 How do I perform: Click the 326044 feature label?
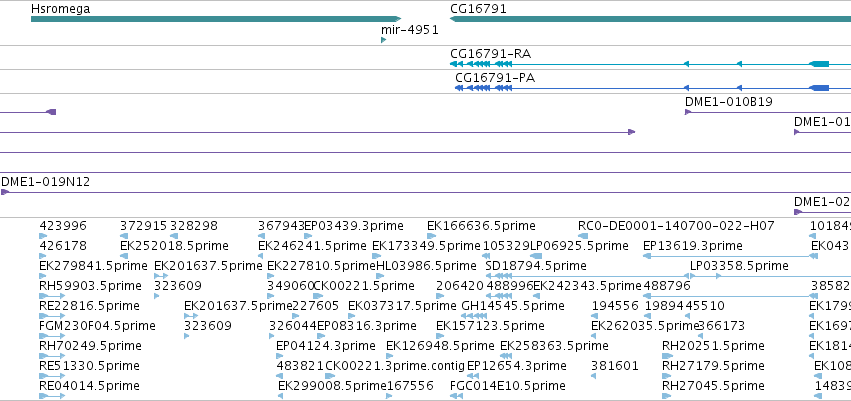click(x=293, y=326)
